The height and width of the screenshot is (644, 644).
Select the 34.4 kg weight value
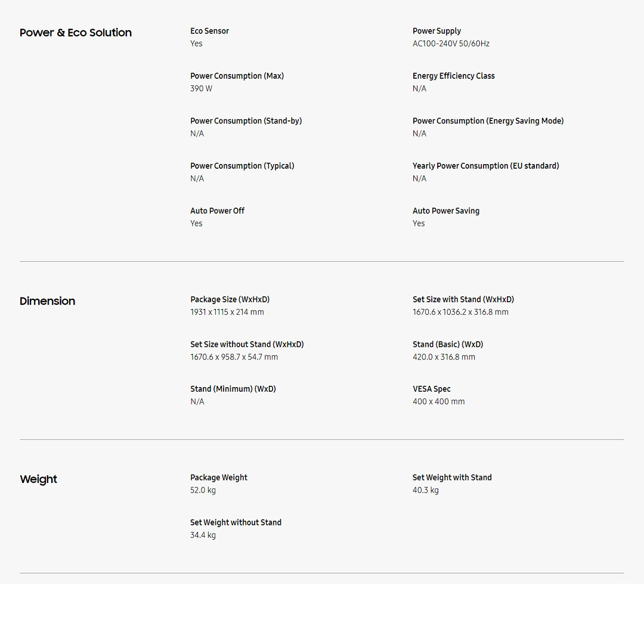pos(203,535)
